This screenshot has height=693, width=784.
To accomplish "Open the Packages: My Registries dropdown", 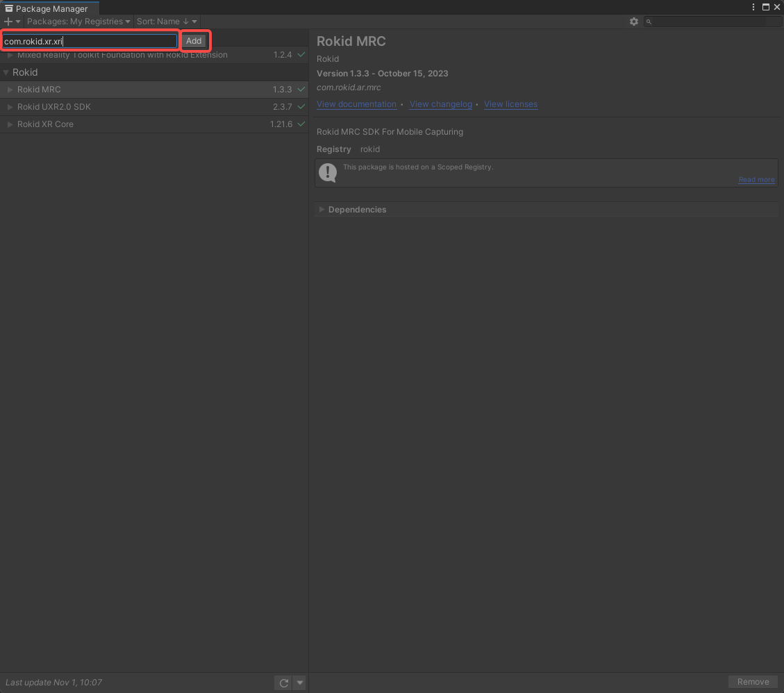I will 78,22.
